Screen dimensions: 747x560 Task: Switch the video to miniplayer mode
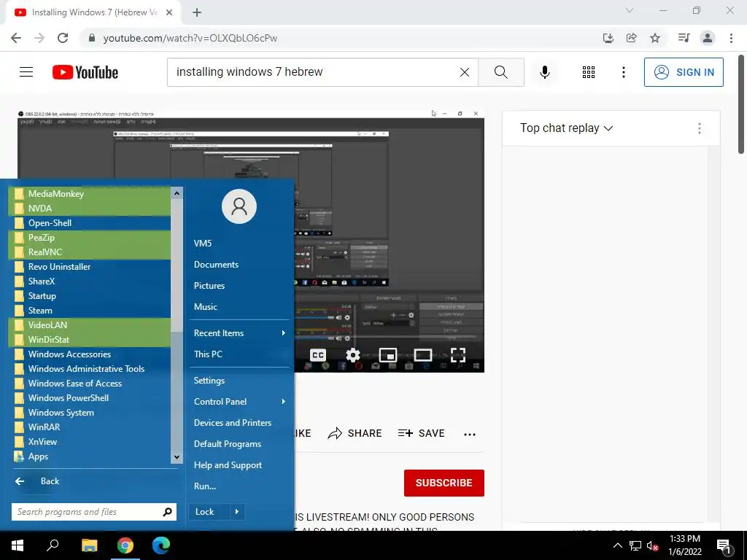(388, 355)
